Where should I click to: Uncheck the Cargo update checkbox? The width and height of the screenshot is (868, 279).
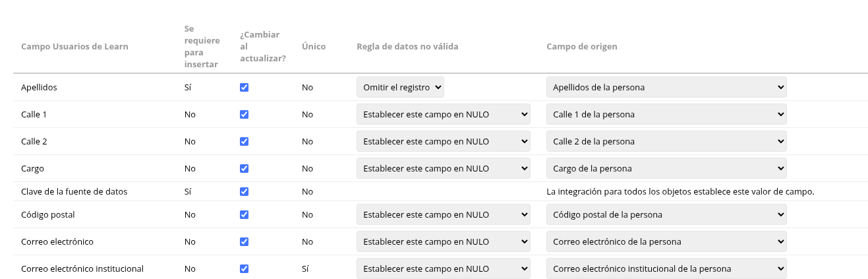244,168
